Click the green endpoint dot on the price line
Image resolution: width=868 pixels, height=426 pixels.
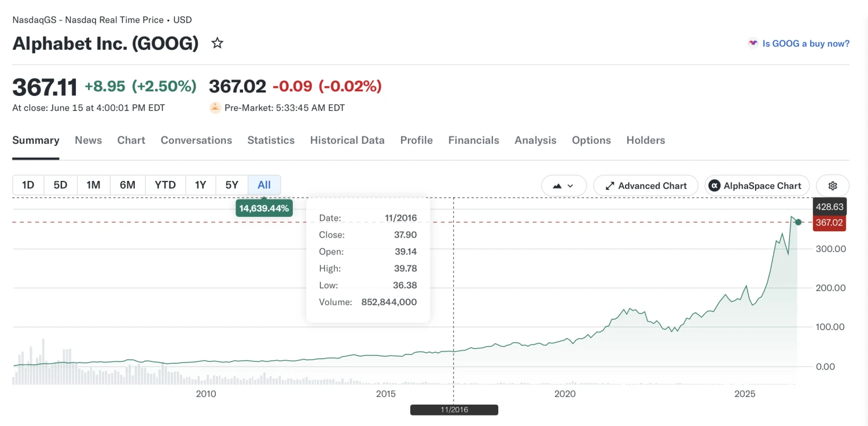[798, 222]
